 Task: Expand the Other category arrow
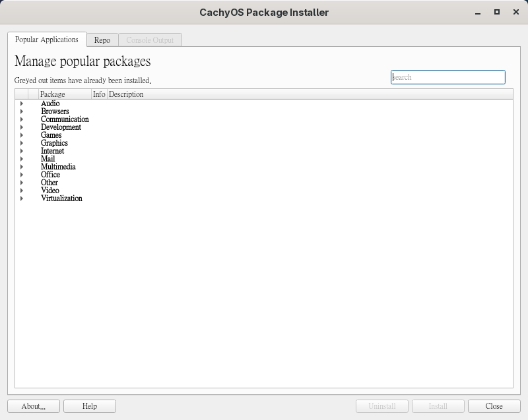tap(22, 183)
